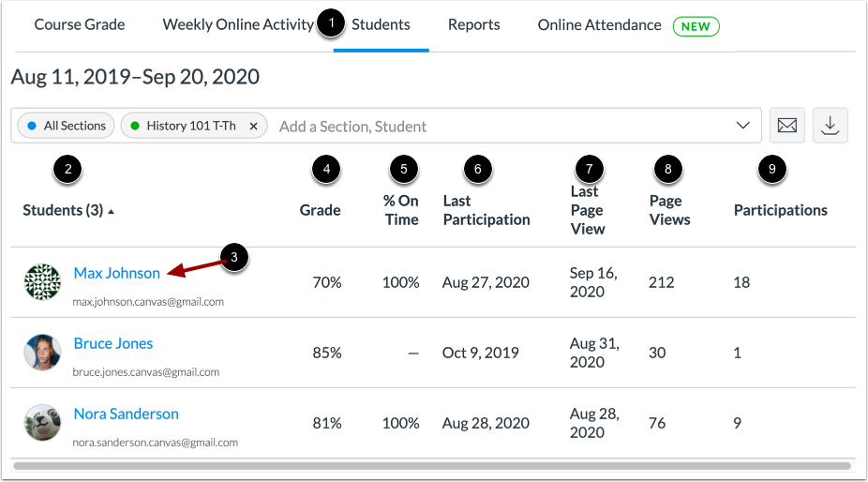Open Max Johnson's student profile link
This screenshot has width=868, height=482.
click(x=117, y=273)
